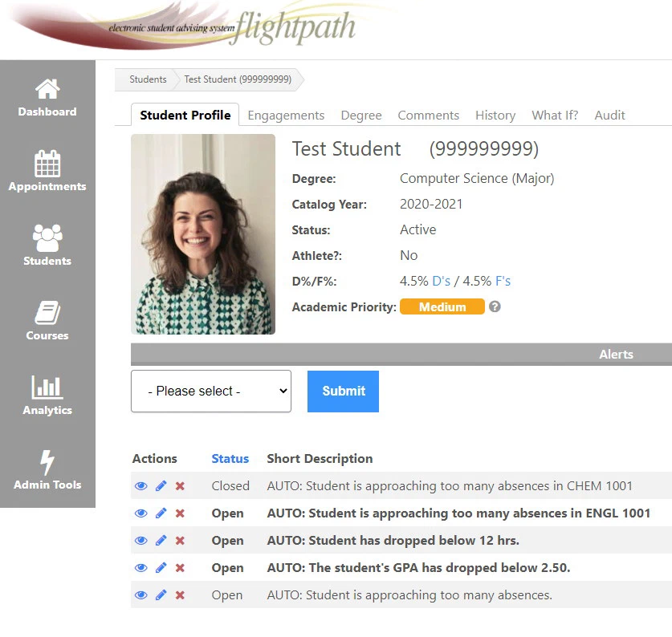The image size is (672, 637).
Task: Click the 'Closed' status of the CHEM 1001 alert
Action: [x=230, y=486]
